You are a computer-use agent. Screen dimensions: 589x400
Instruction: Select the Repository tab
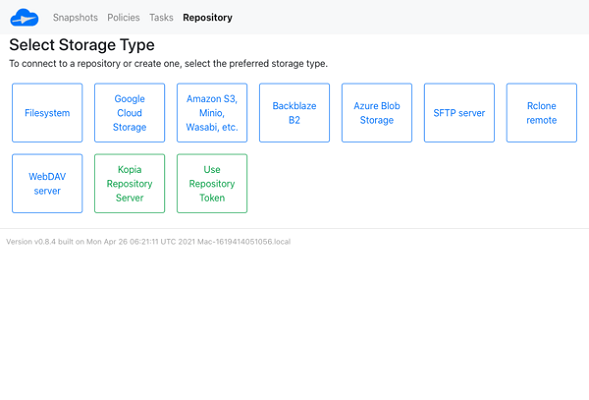pyautogui.click(x=207, y=18)
